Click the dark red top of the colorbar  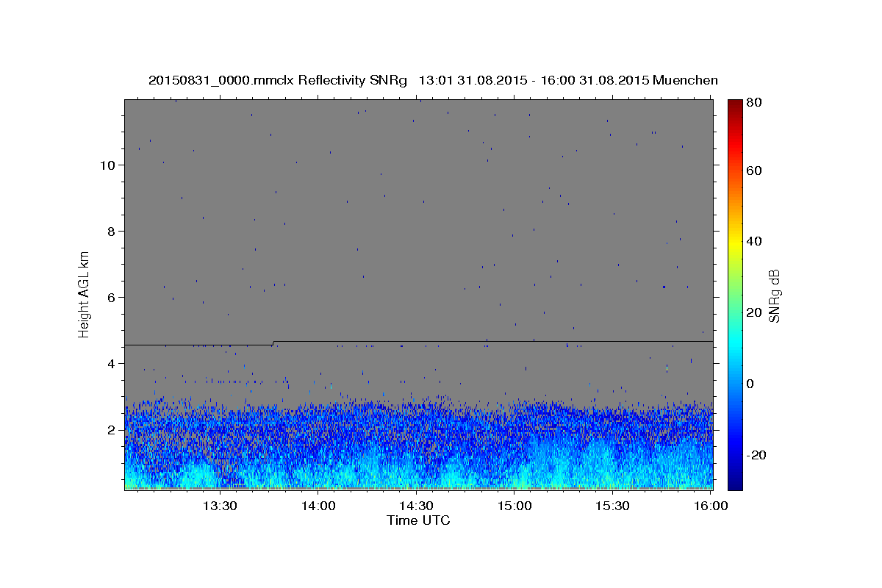click(x=735, y=104)
